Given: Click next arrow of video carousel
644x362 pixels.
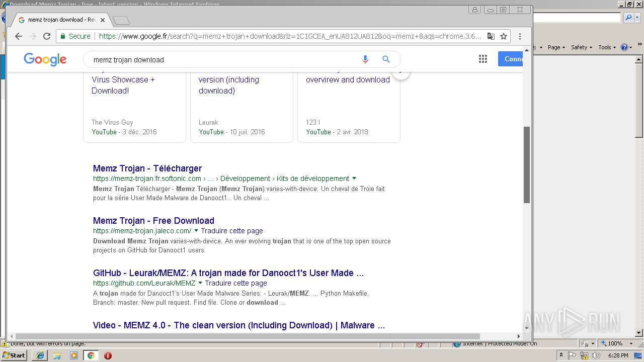Looking at the screenshot, I should [x=401, y=74].
